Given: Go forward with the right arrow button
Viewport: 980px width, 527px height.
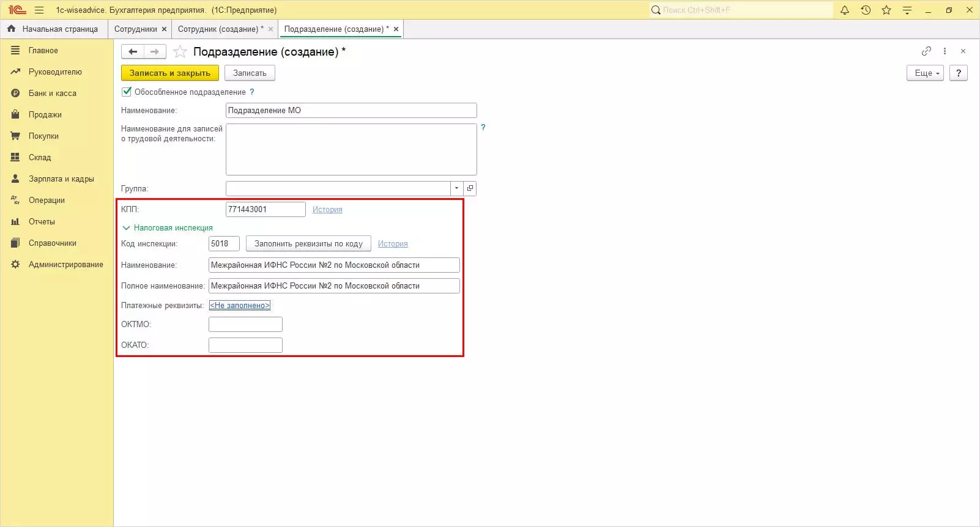Looking at the screenshot, I should (x=155, y=51).
